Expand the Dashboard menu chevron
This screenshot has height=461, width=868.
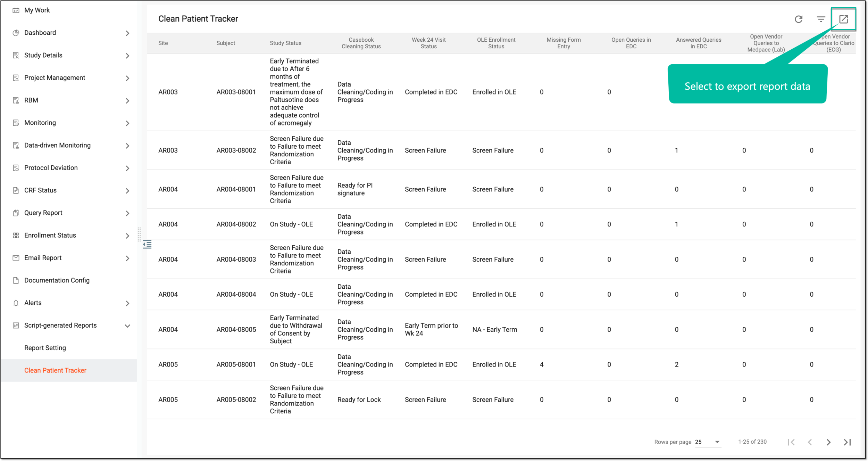click(127, 33)
